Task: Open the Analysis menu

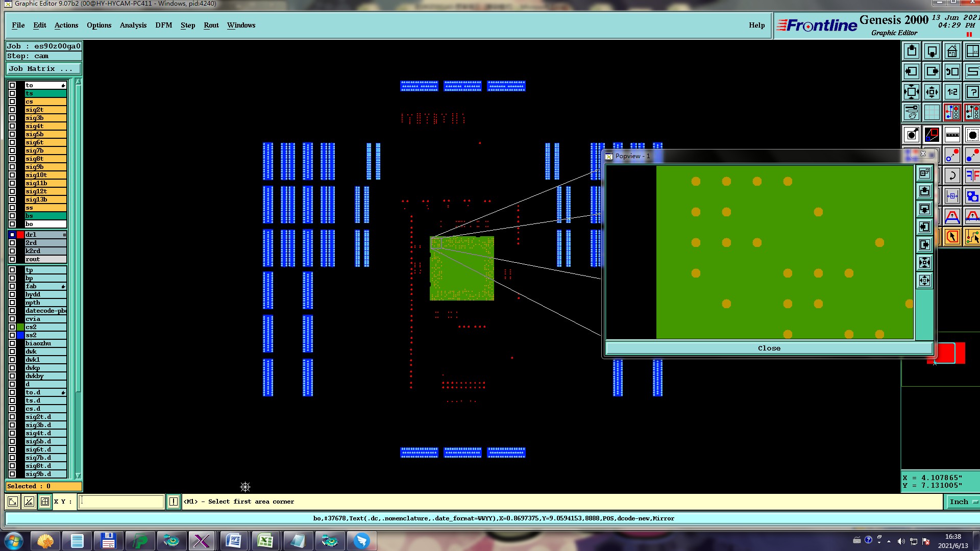Action: point(133,26)
